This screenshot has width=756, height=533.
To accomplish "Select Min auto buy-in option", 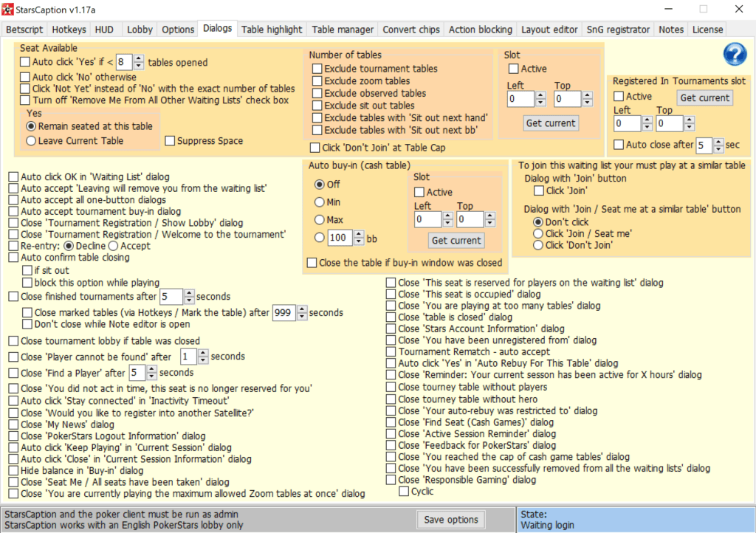I will coord(319,202).
